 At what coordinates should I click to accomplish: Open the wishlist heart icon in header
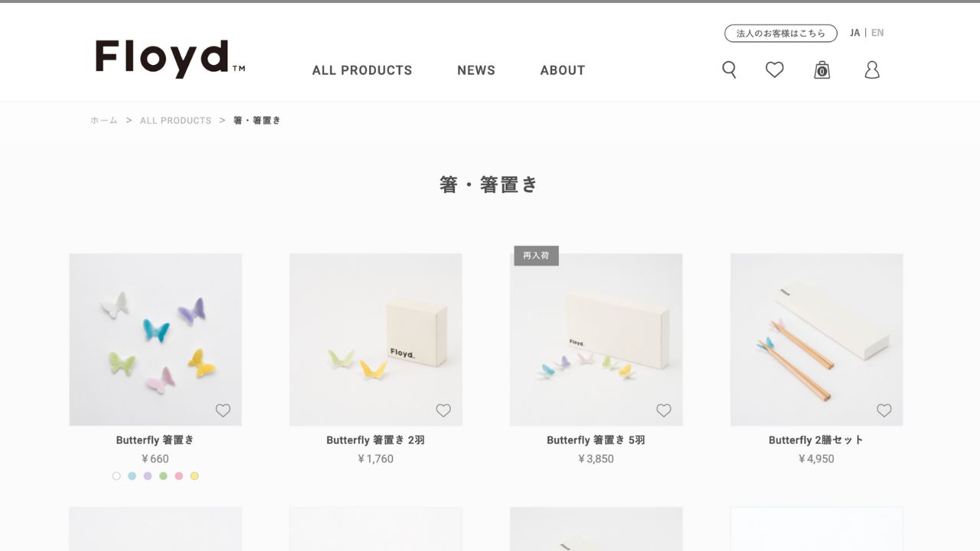coord(775,70)
